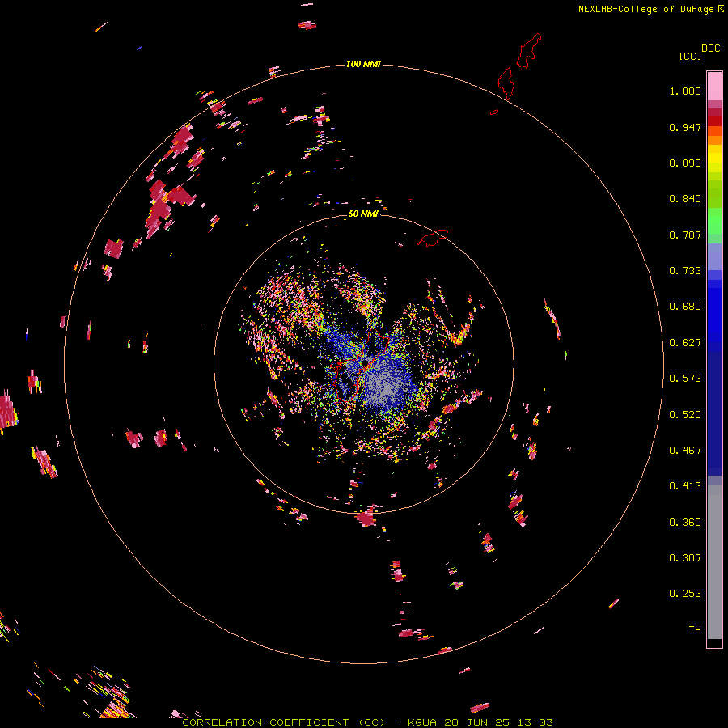Click the radar site at the rings' center
Screen dimensions: 728x728
coord(364,363)
